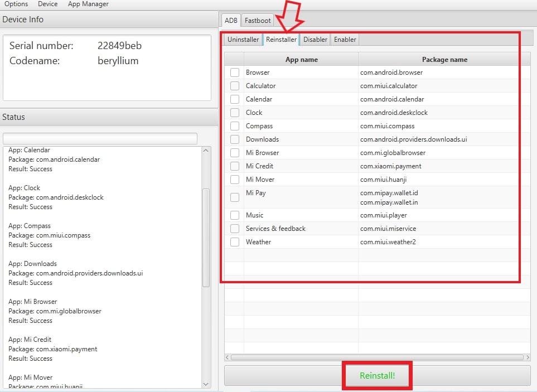Image resolution: width=537 pixels, height=392 pixels.
Task: Enable the Calendar row checkbox
Action: pos(235,99)
